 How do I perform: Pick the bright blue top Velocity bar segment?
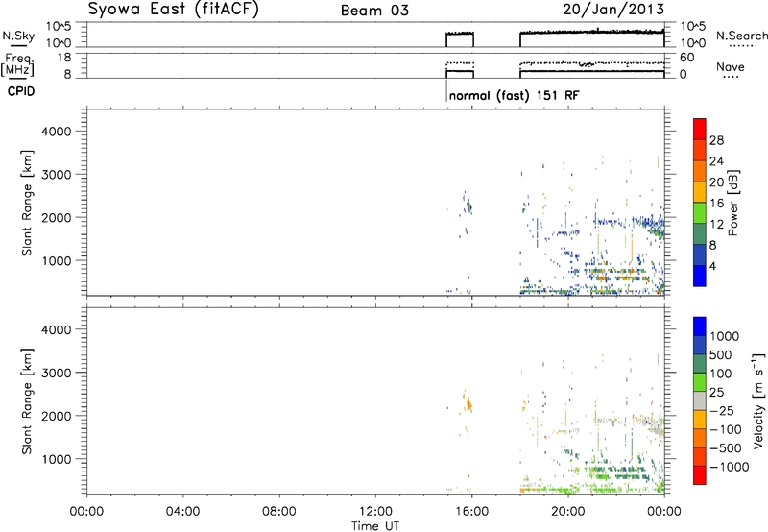[700, 326]
